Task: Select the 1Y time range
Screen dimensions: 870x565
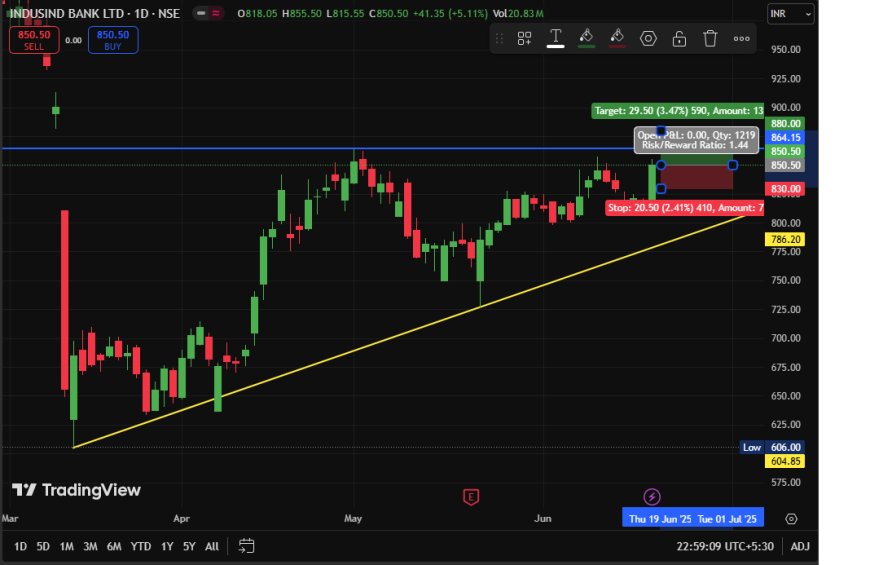Action: (x=167, y=547)
